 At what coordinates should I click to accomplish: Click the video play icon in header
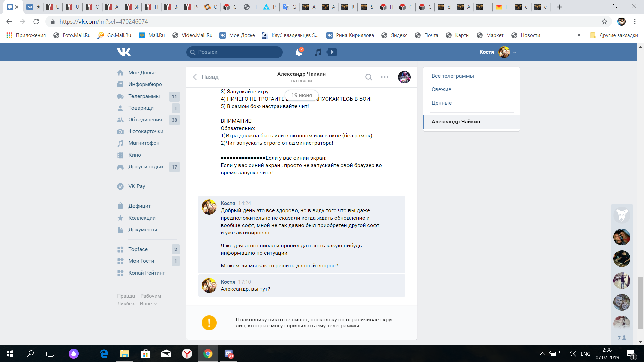[x=332, y=52]
